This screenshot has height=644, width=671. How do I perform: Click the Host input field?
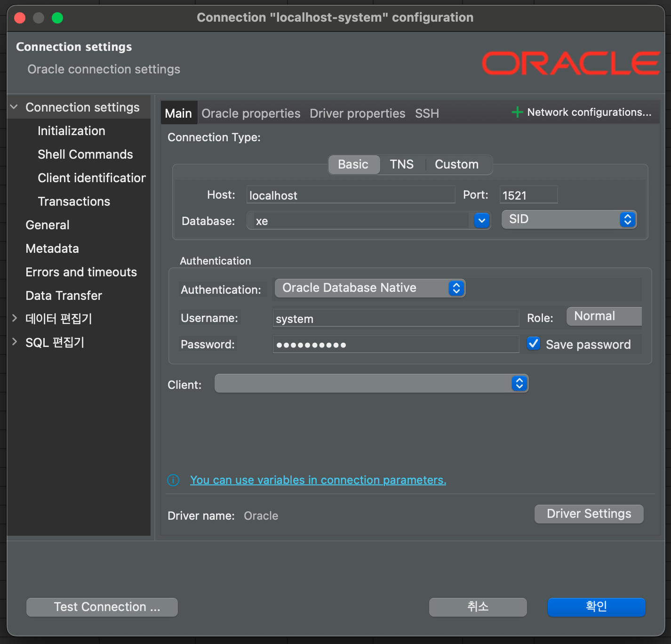click(351, 194)
